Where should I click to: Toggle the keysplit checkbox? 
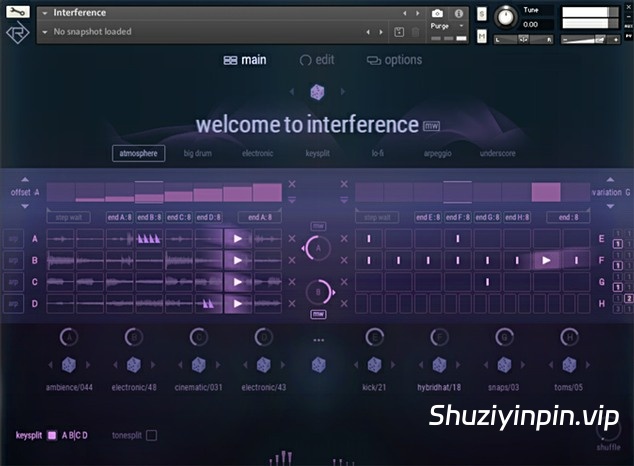(52, 435)
